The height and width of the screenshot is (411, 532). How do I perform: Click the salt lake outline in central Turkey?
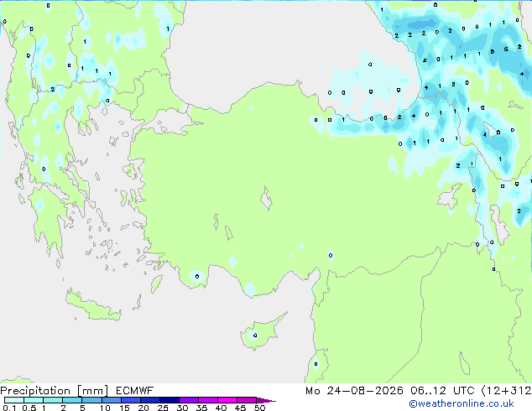tap(266, 199)
